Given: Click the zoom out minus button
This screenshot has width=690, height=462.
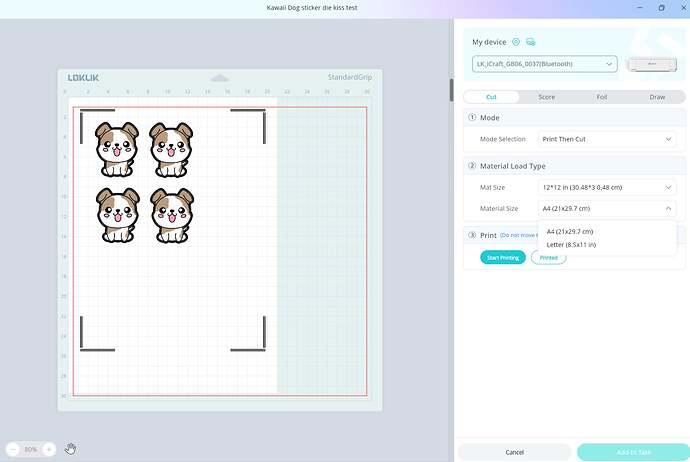Looking at the screenshot, I should 12,449.
